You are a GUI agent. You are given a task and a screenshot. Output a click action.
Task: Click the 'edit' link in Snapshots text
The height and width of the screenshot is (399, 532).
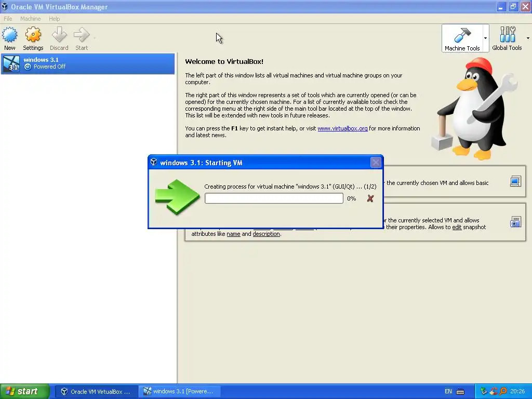pyautogui.click(x=457, y=227)
